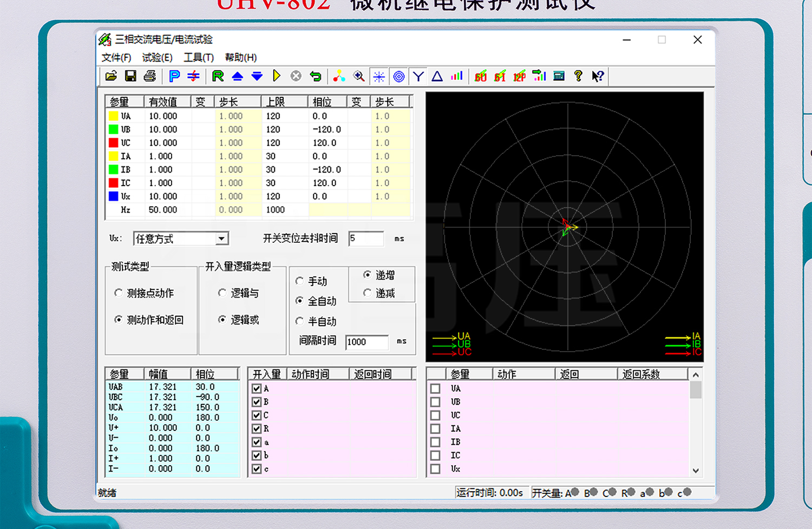Click the green R toolbar icon
The height and width of the screenshot is (529, 812).
click(218, 76)
